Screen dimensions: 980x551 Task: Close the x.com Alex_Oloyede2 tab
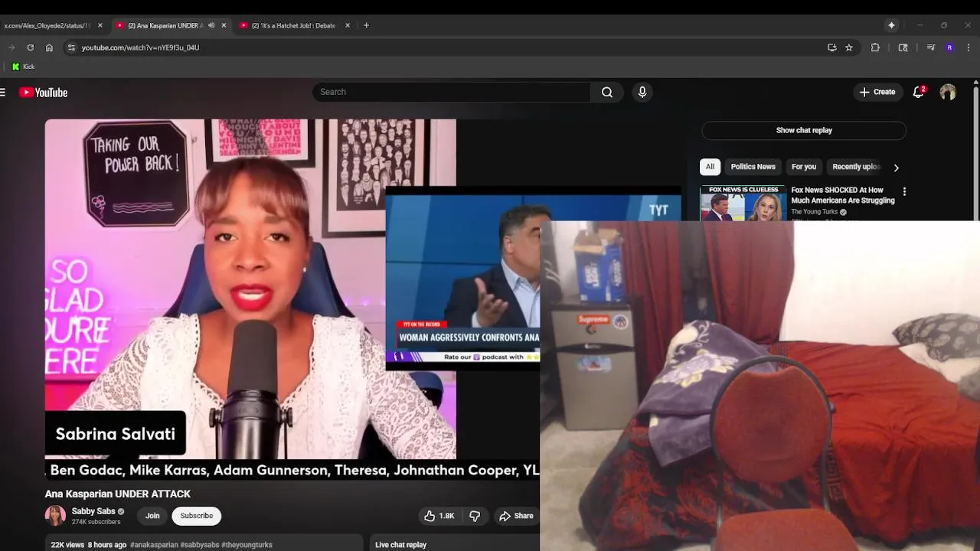(100, 25)
